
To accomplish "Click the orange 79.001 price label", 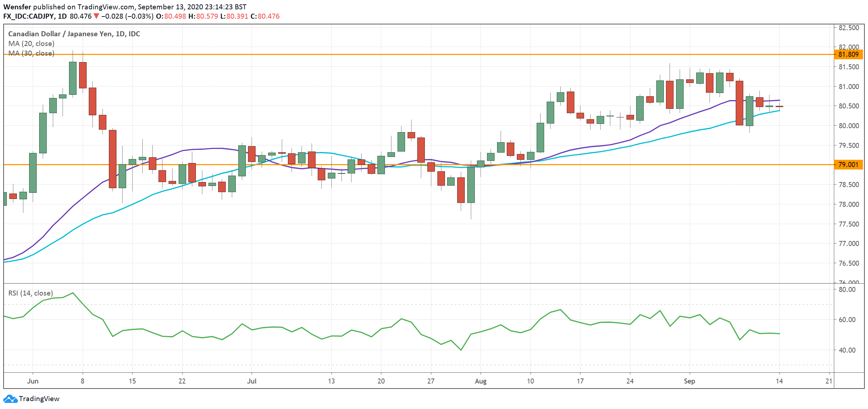I will pos(848,165).
